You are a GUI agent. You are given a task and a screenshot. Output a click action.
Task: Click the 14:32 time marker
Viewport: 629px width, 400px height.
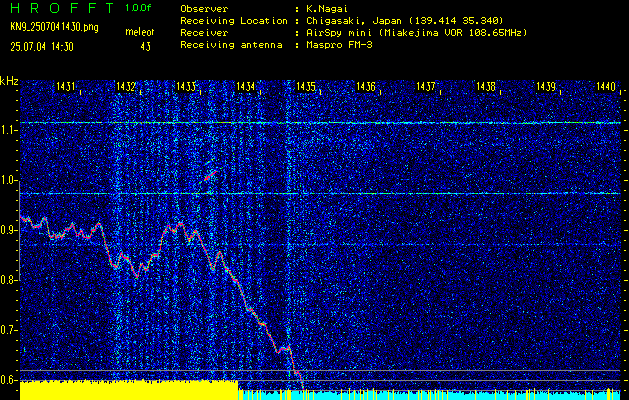(126, 86)
